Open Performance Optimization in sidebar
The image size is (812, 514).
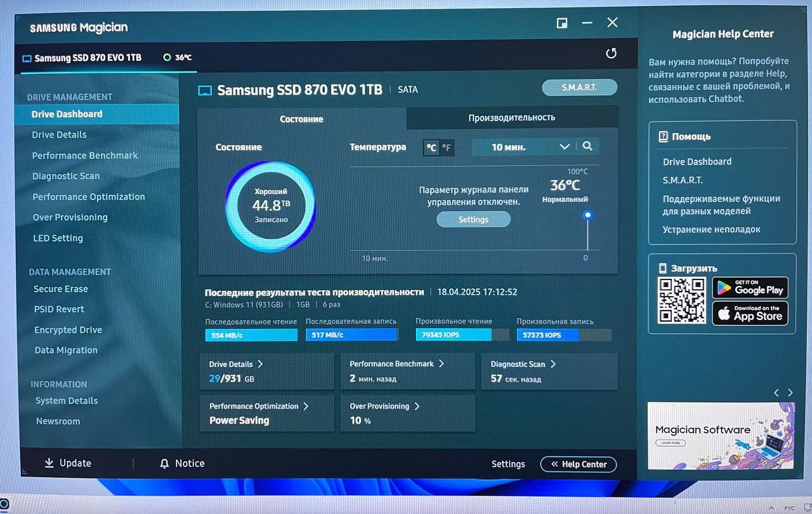pos(89,196)
